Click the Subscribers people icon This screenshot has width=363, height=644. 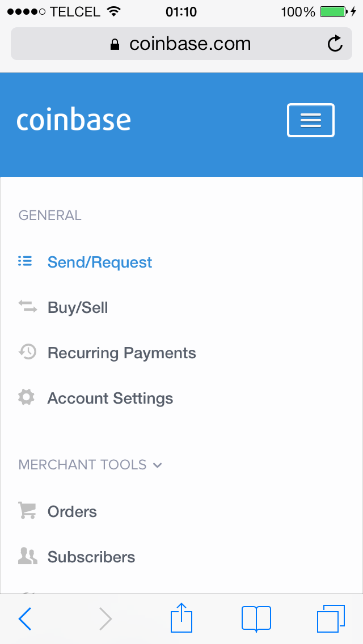(28, 556)
